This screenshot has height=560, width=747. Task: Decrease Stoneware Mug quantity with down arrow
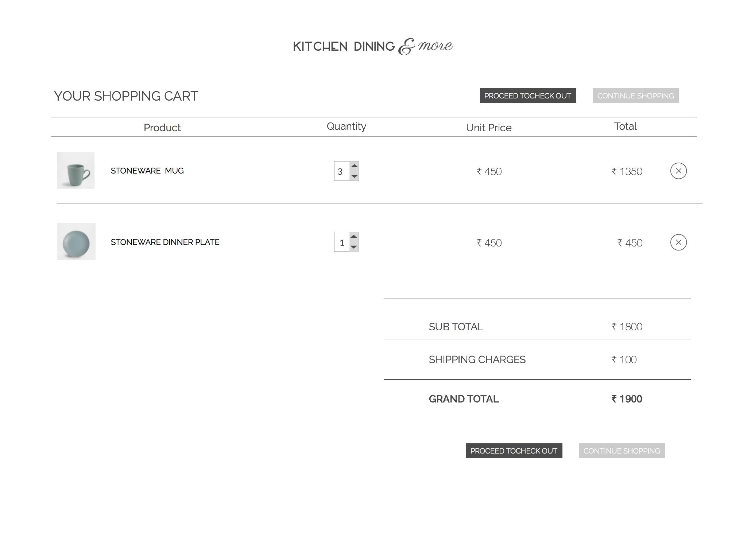point(354,176)
